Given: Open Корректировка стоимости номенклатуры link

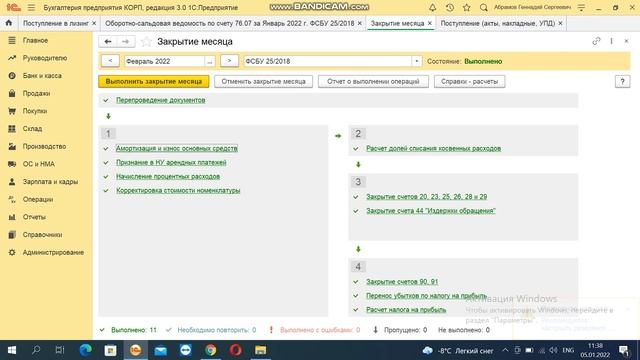Looking at the screenshot, I should [178, 190].
